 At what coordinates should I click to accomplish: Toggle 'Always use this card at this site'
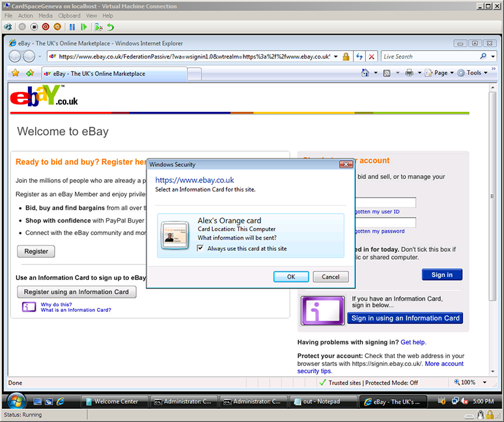(201, 248)
